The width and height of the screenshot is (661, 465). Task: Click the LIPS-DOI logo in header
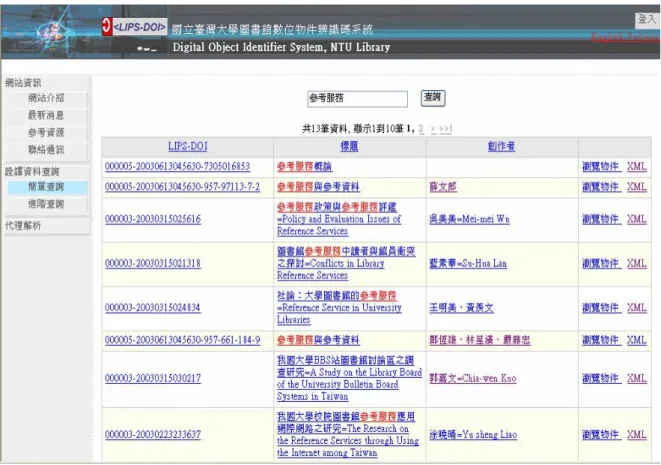[x=134, y=27]
